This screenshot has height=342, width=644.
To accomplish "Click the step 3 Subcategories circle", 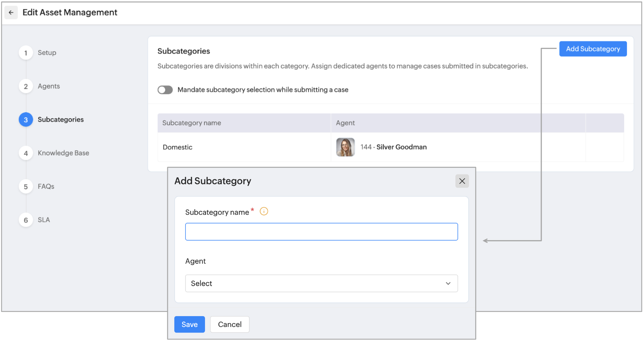I will click(26, 120).
